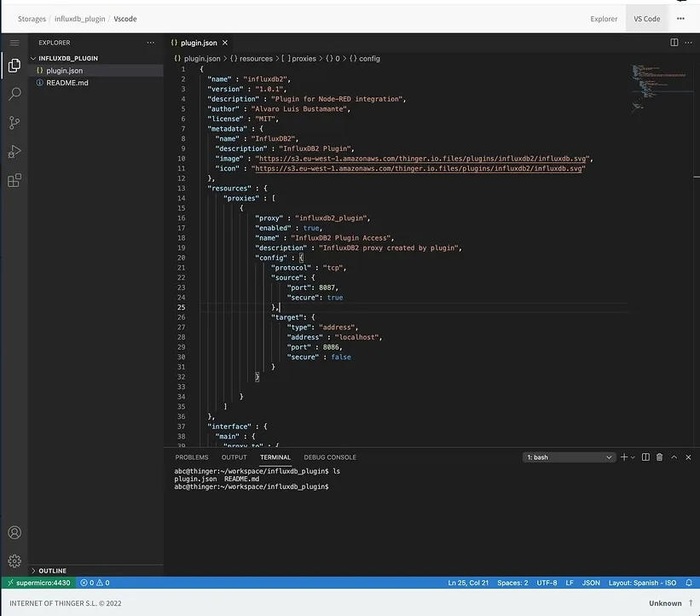
Task: Change end of line via LF
Action: 570,583
